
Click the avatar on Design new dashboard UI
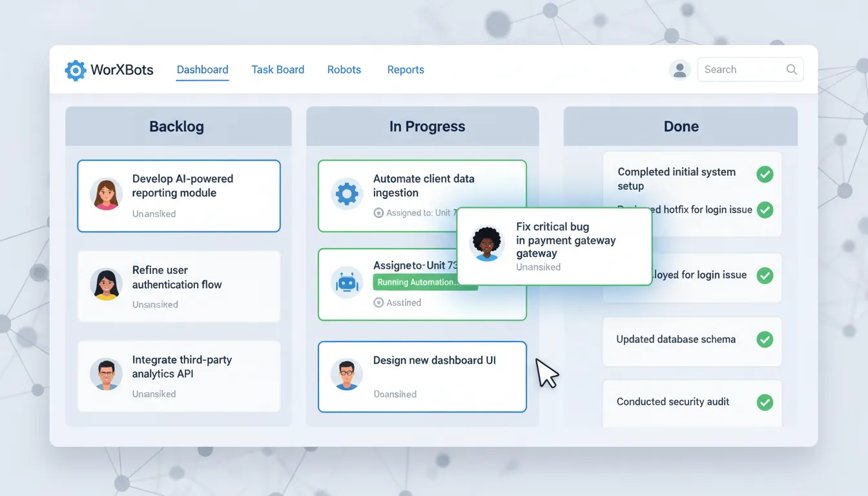click(x=347, y=373)
